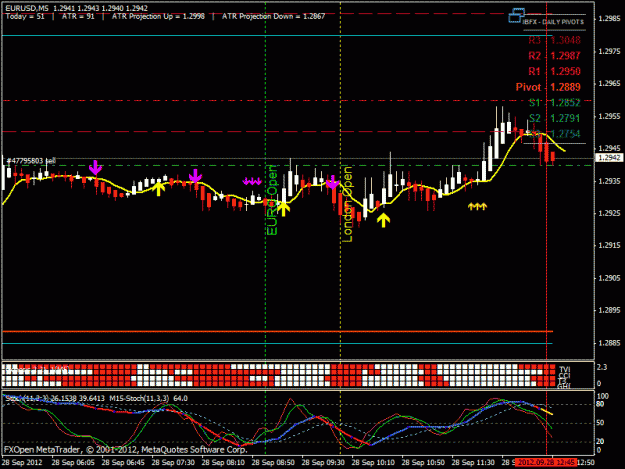Select the ATR = 91 readout

(x=78, y=16)
